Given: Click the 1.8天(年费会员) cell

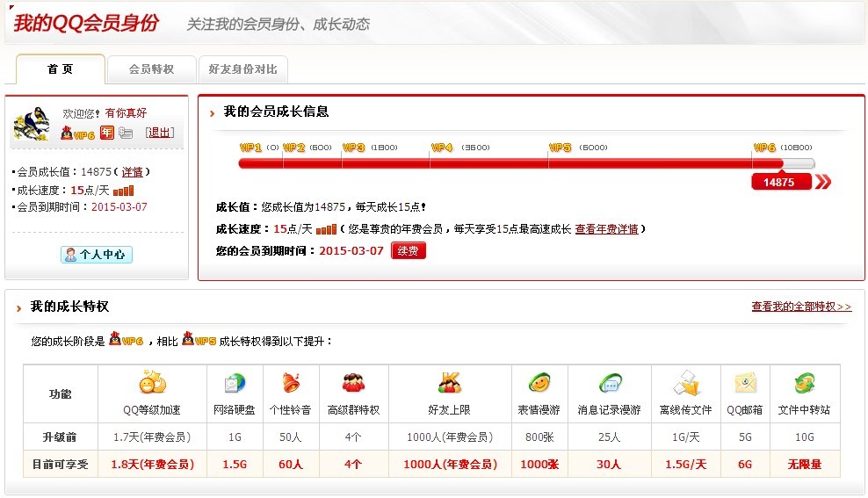Looking at the screenshot, I should pyautogui.click(x=152, y=465).
